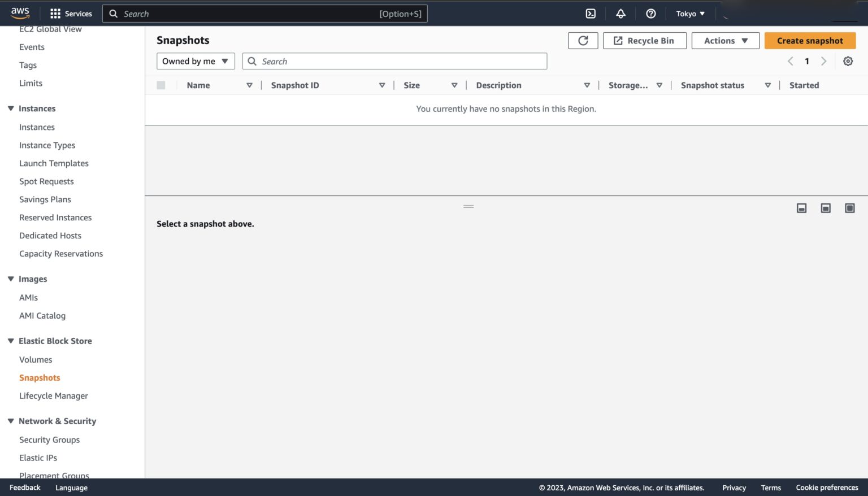Go to the next page of snapshots
The image size is (868, 496).
click(824, 60)
